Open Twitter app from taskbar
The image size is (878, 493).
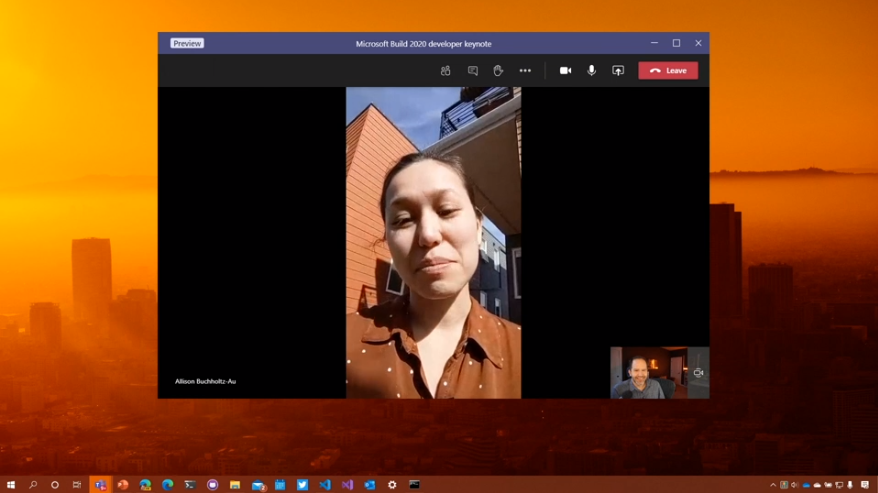(x=302, y=485)
